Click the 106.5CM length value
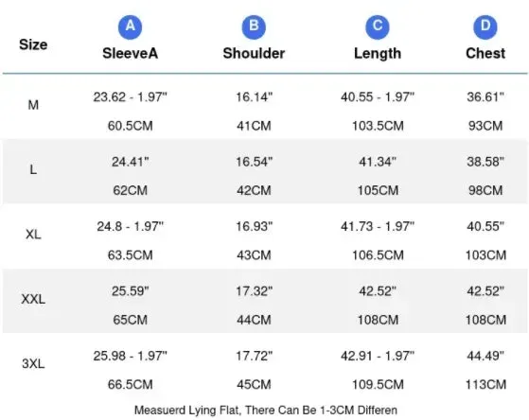 (378, 255)
